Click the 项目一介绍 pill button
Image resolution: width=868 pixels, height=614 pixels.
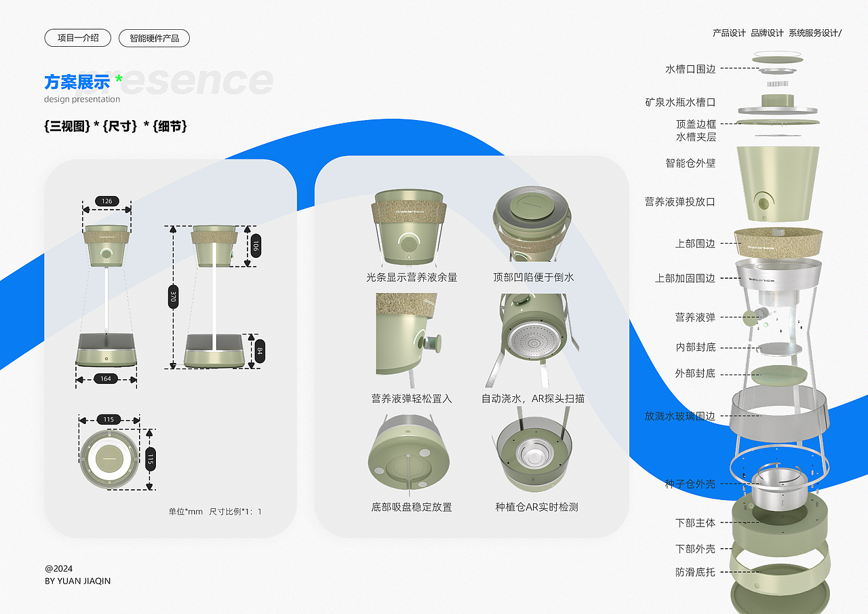pyautogui.click(x=78, y=38)
